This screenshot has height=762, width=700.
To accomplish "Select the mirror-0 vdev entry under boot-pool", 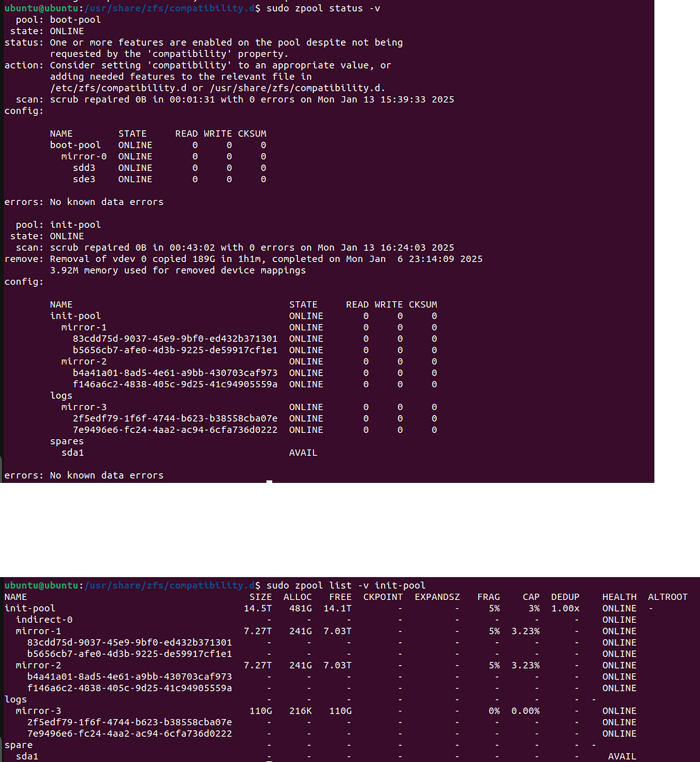I will [83, 156].
